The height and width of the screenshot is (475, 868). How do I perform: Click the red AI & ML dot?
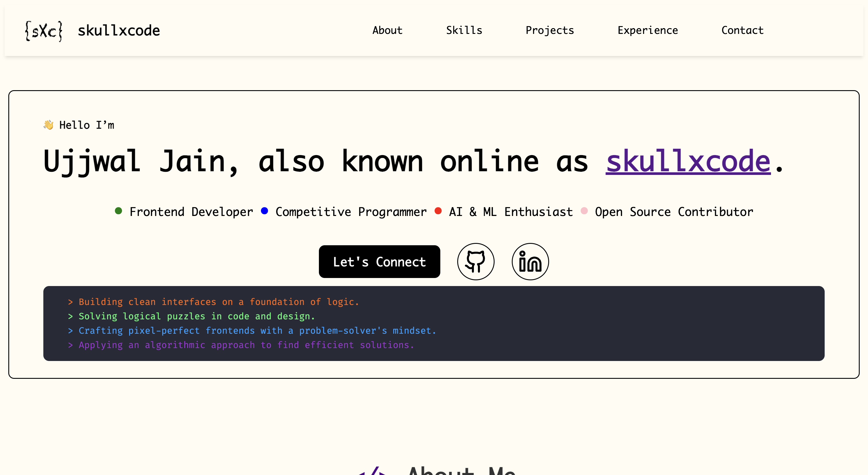click(438, 211)
